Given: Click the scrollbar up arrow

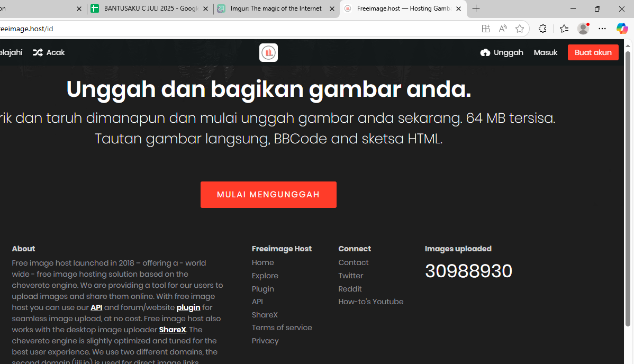Looking at the screenshot, I should (628, 46).
